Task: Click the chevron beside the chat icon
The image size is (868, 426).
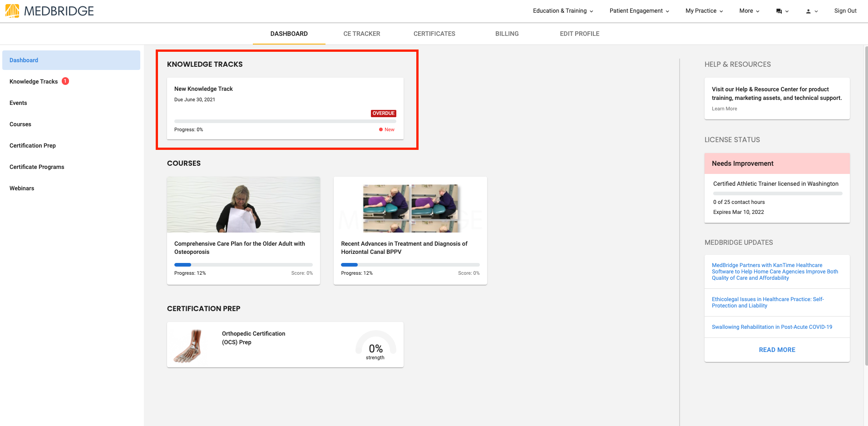Action: coord(787,11)
